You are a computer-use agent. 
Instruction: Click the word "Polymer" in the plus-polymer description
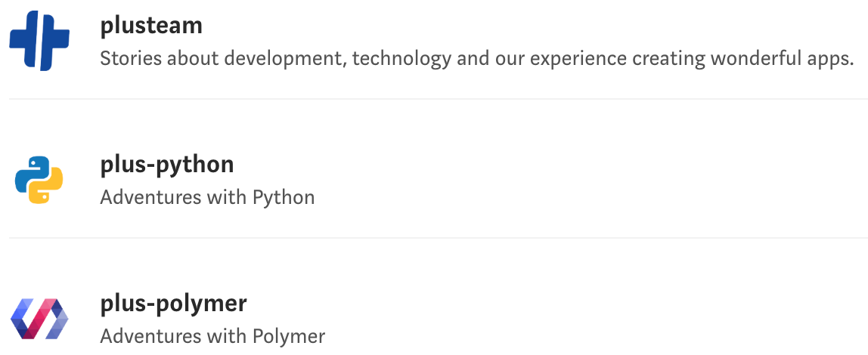pos(289,336)
